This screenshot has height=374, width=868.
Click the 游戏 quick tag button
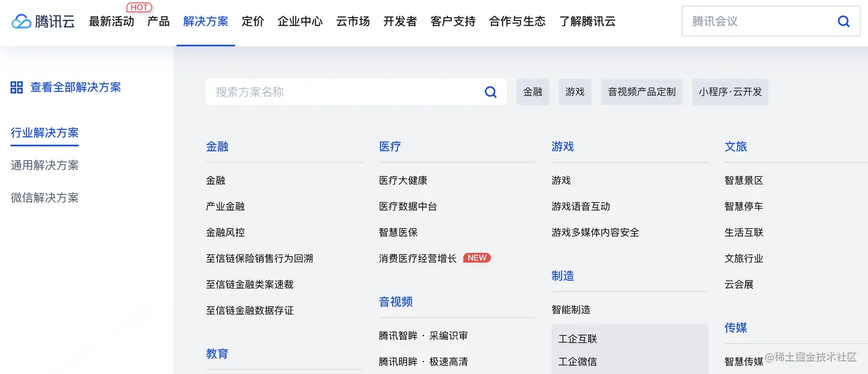coord(575,92)
